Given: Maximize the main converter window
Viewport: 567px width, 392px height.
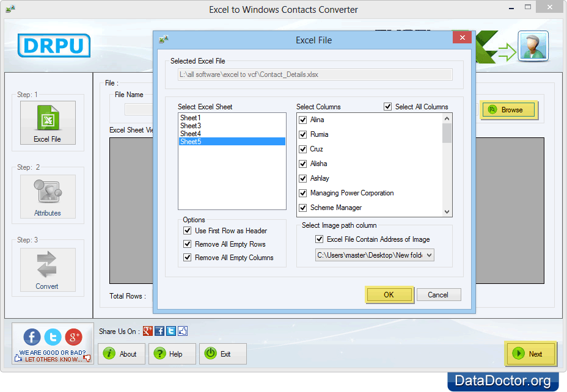Looking at the screenshot, I should pyautogui.click(x=528, y=7).
